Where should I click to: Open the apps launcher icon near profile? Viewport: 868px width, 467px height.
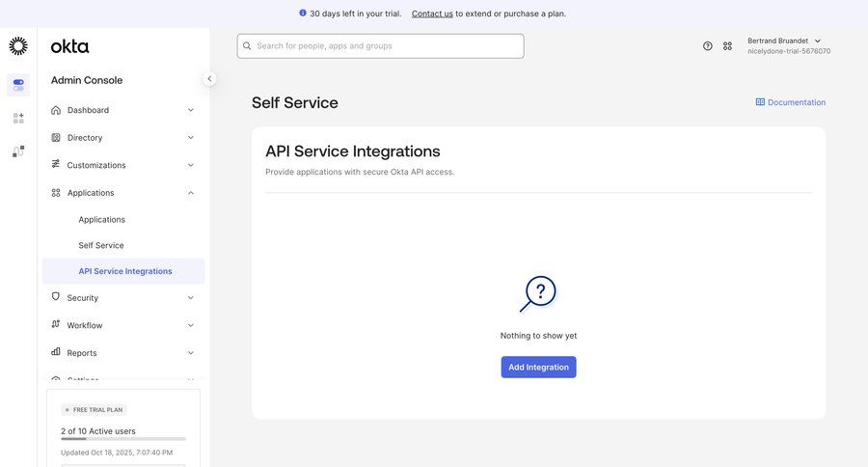pyautogui.click(x=727, y=46)
